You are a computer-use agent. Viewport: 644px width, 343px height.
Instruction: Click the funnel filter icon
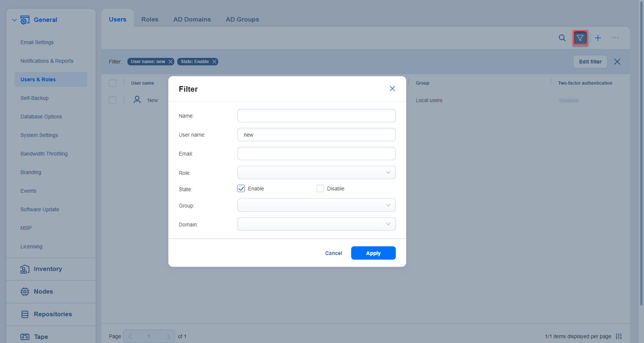pyautogui.click(x=580, y=38)
